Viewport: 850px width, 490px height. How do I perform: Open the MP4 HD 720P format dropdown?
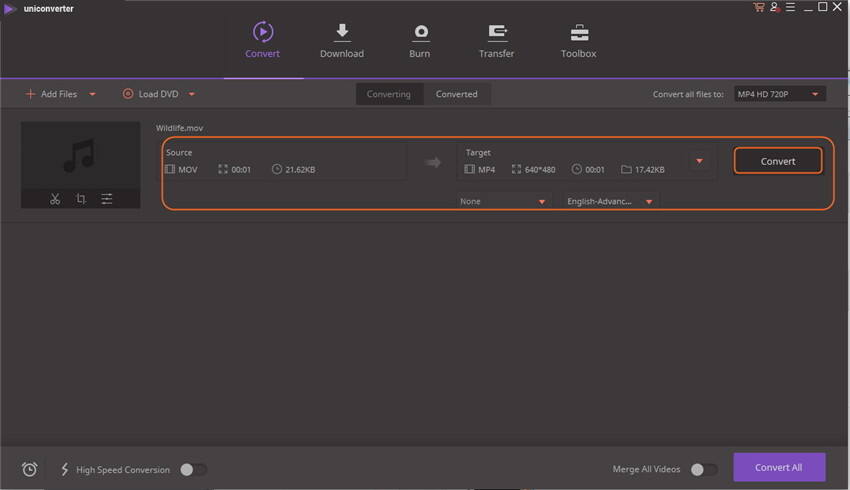780,94
